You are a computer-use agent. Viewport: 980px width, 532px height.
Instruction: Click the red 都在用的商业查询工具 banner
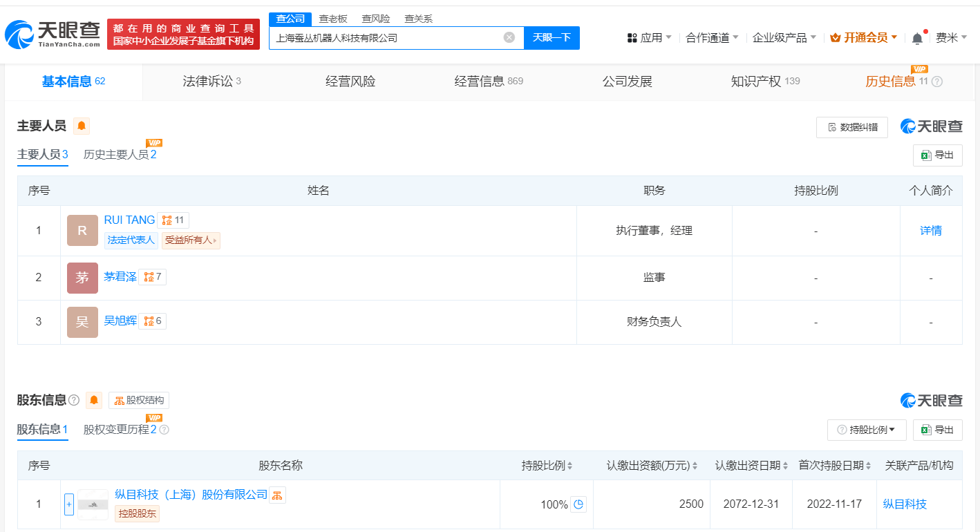(x=183, y=34)
